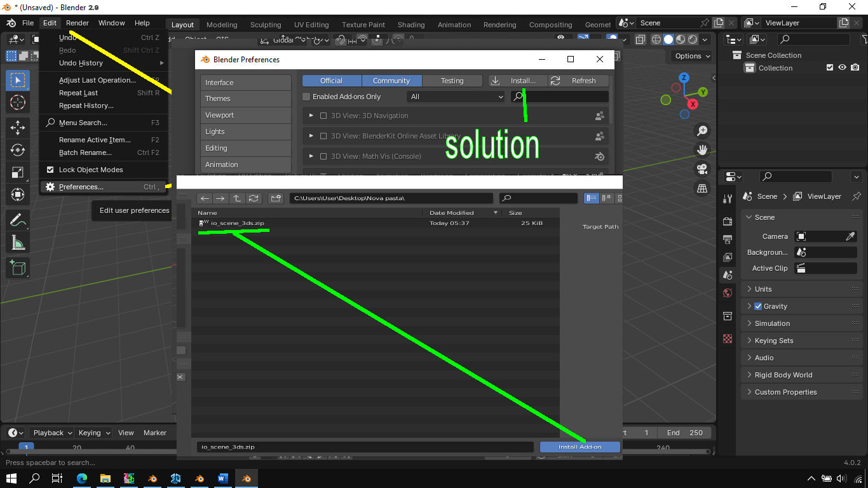
Task: Toggle the Gravity checkbox
Action: 758,306
